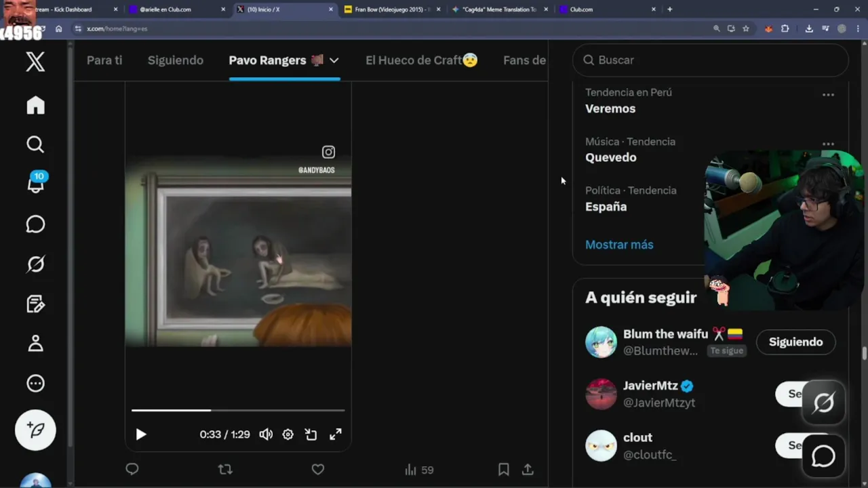Screen dimensions: 868x488
Task: Open the X logo home link
Action: click(x=35, y=62)
